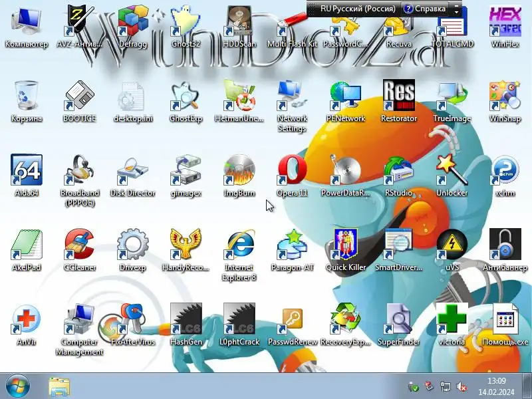Click the network tray icon
Screen dimensions: 532x399
coord(445,386)
